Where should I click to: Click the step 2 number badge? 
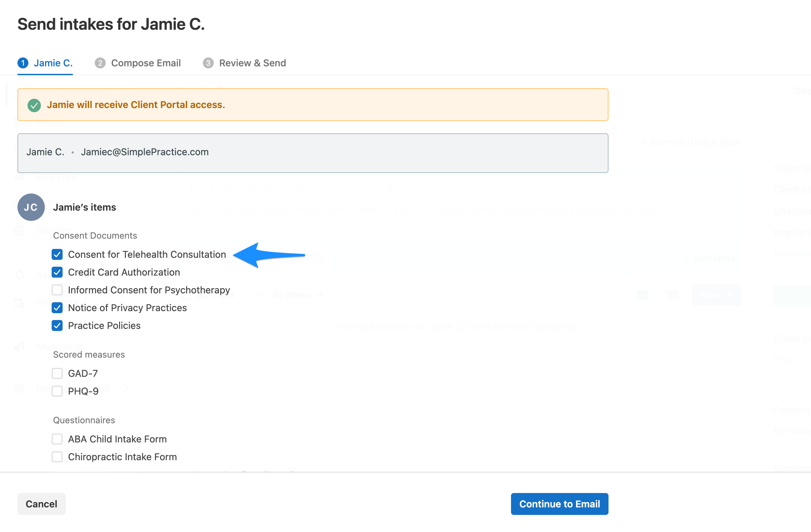[x=100, y=63]
